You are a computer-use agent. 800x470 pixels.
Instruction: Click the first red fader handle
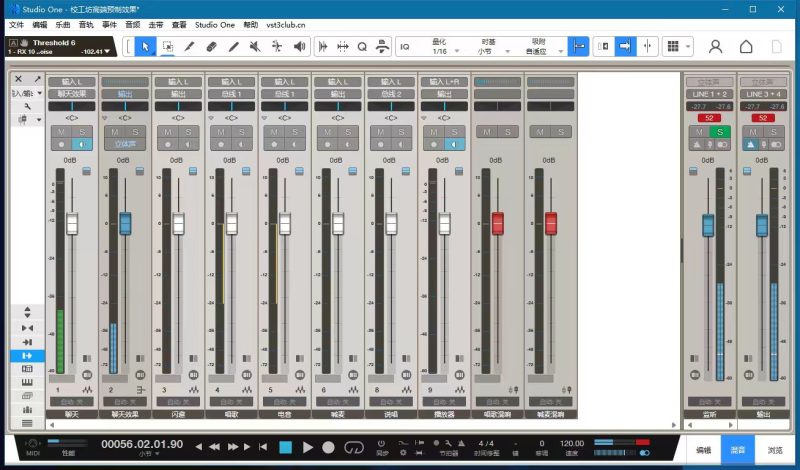[x=498, y=224]
